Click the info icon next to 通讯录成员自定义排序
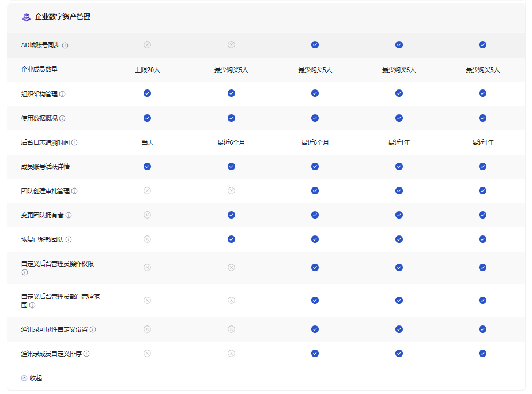The image size is (532, 394). tap(86, 354)
